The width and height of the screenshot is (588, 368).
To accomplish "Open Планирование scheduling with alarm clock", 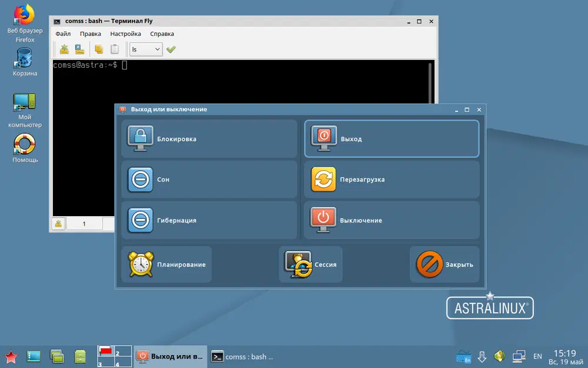I will point(166,264).
